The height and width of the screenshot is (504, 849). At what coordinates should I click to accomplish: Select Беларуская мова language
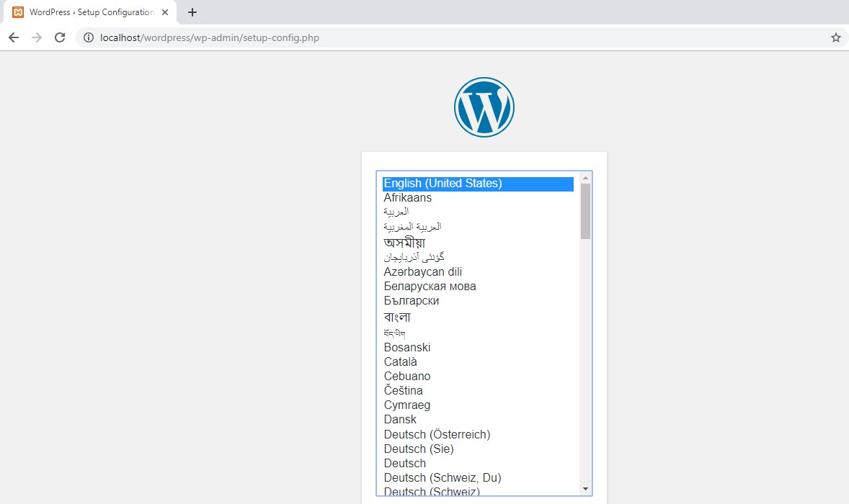(478, 287)
